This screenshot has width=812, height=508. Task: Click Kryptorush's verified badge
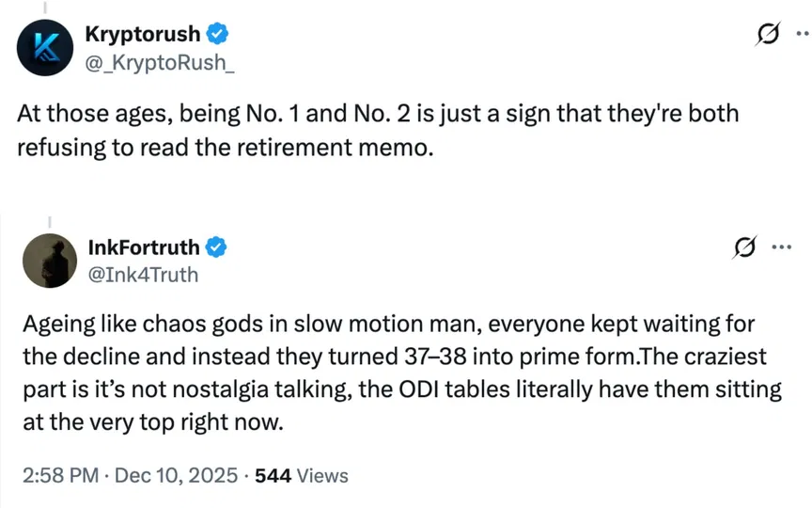click(217, 35)
